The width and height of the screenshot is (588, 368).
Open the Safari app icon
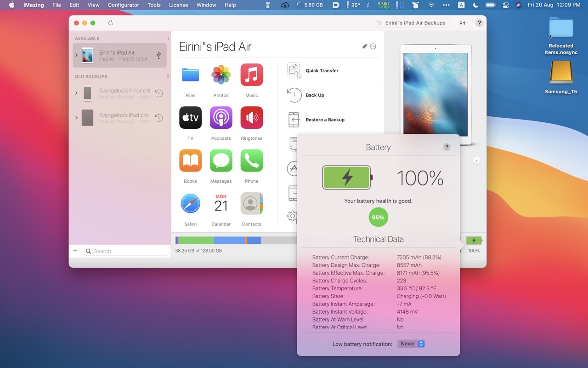click(190, 203)
